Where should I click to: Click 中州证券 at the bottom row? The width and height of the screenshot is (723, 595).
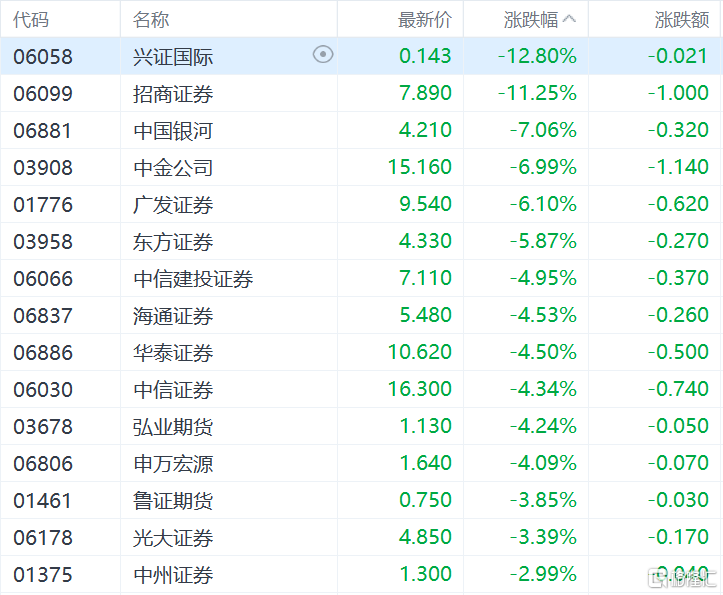coord(173,575)
